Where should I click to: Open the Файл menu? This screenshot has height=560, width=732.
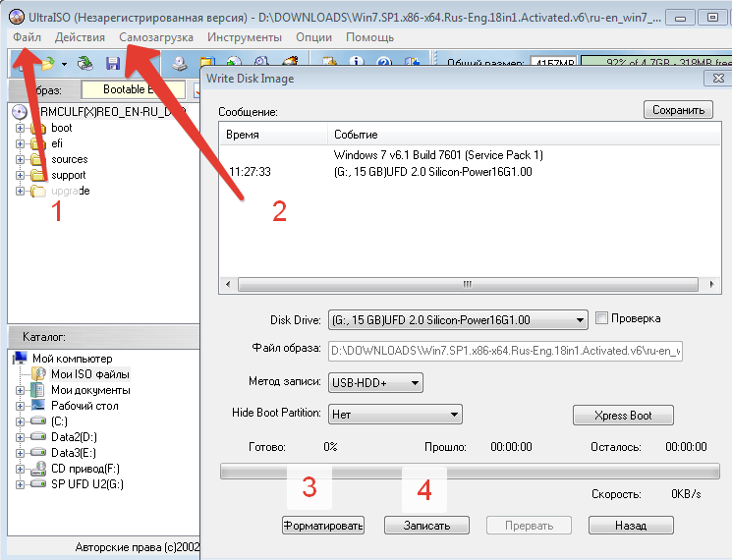(x=27, y=37)
